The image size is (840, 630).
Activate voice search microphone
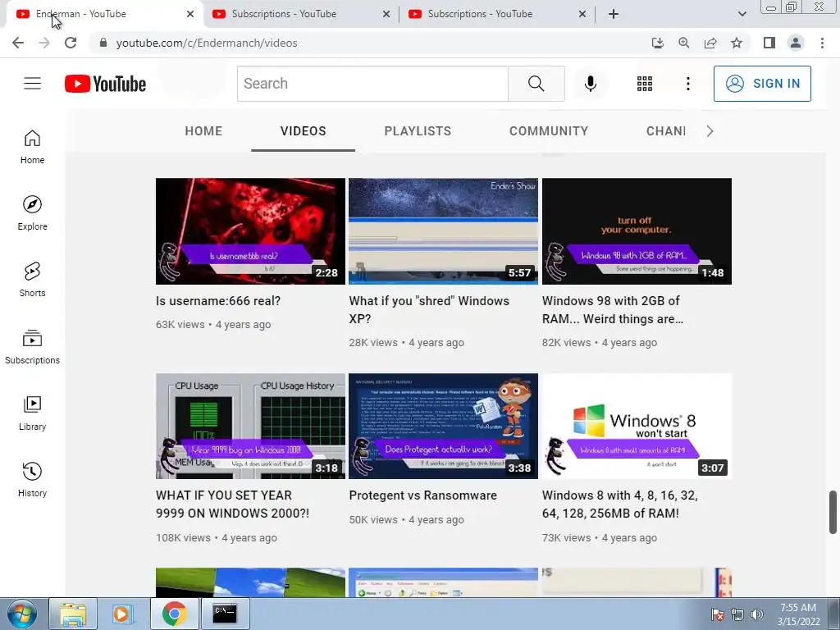591,84
